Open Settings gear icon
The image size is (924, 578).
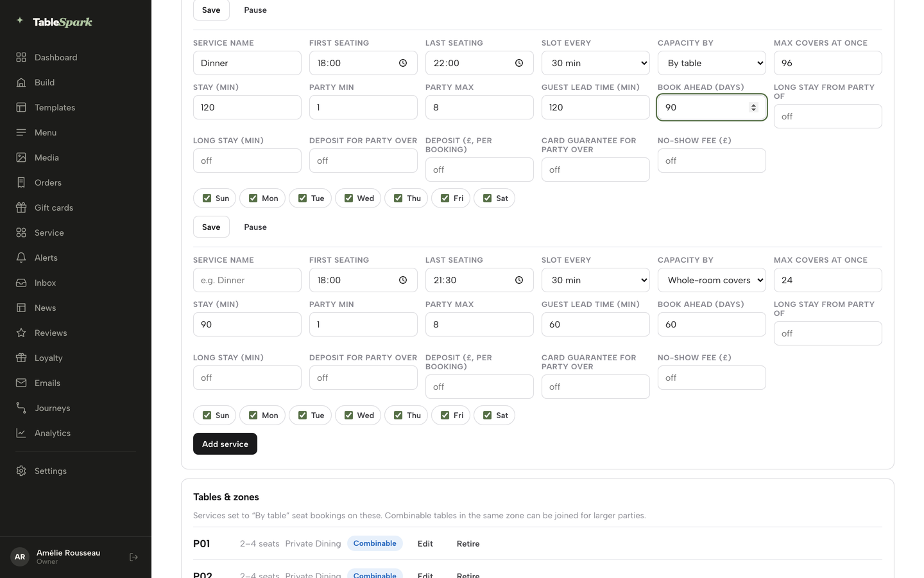[x=21, y=471]
